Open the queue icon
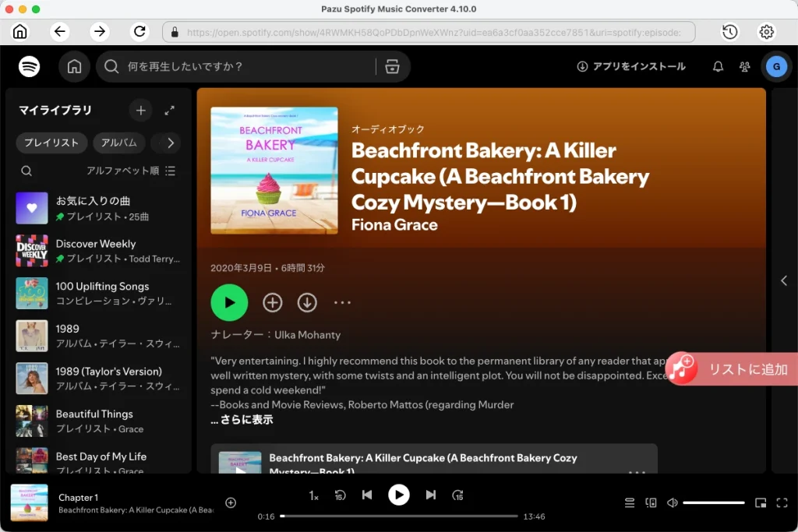 (630, 502)
